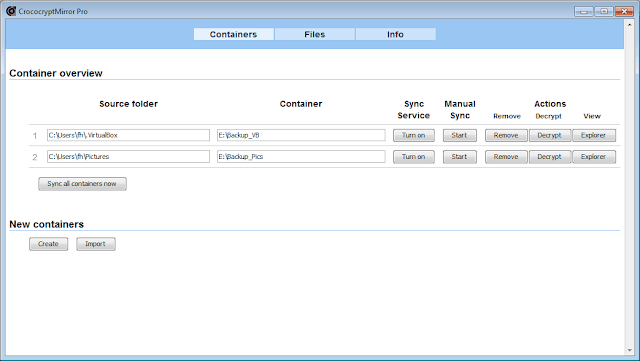Turn on sync service for Backup_Pics container
This screenshot has height=361, width=640.
(x=413, y=157)
